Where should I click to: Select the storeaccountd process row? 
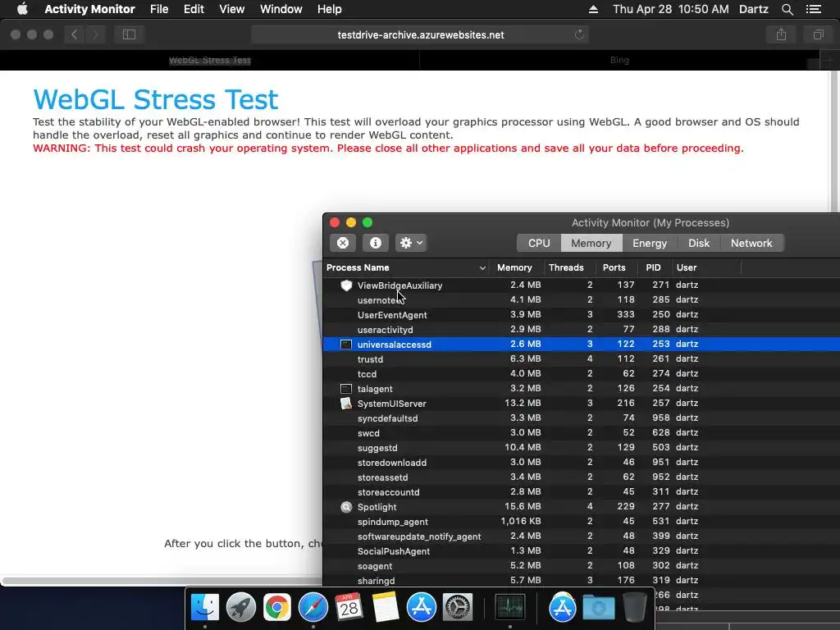point(582,492)
